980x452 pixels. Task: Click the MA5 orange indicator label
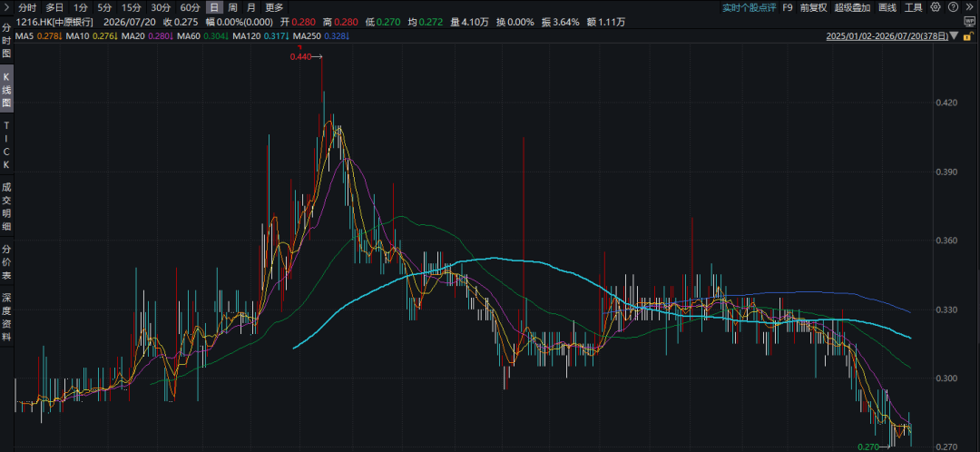click(x=39, y=36)
